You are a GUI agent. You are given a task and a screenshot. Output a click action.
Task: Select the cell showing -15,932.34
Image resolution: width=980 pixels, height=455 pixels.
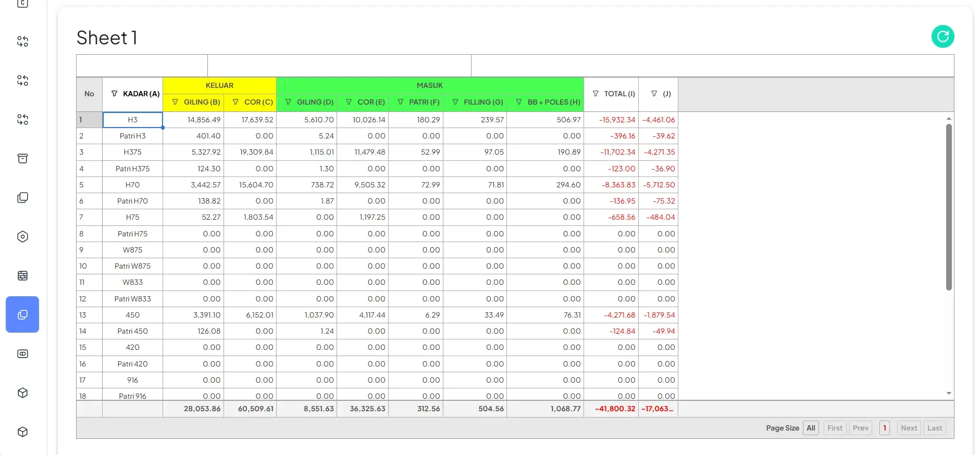click(611, 120)
